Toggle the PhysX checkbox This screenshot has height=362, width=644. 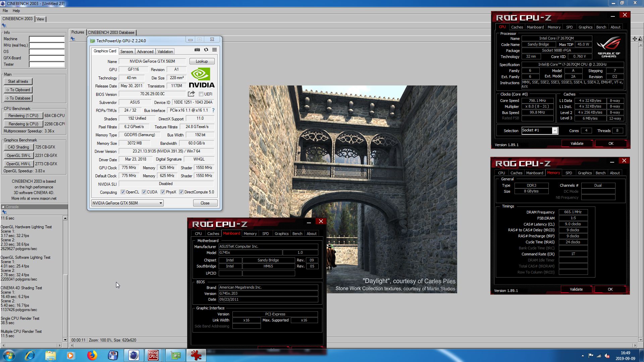(163, 192)
